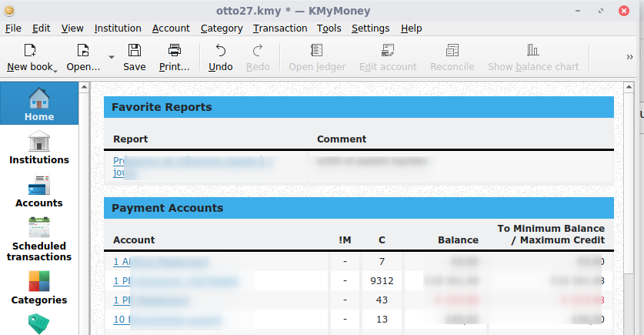Open the Settings menu
Viewport: 644px width, 335px height.
(370, 28)
